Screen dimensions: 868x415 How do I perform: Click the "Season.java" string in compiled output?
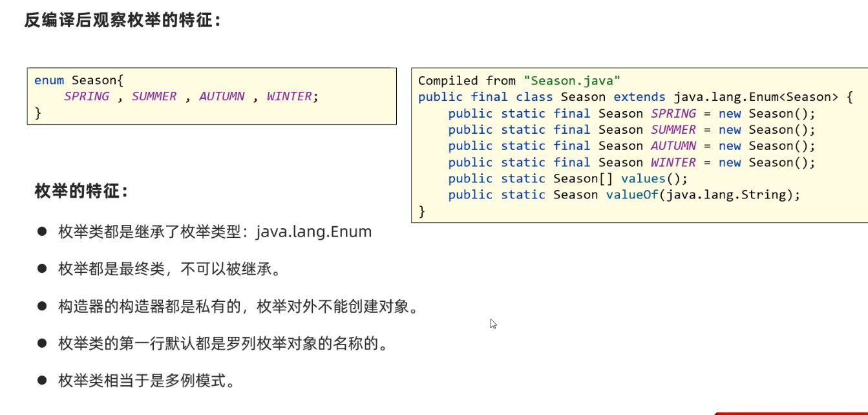click(572, 81)
